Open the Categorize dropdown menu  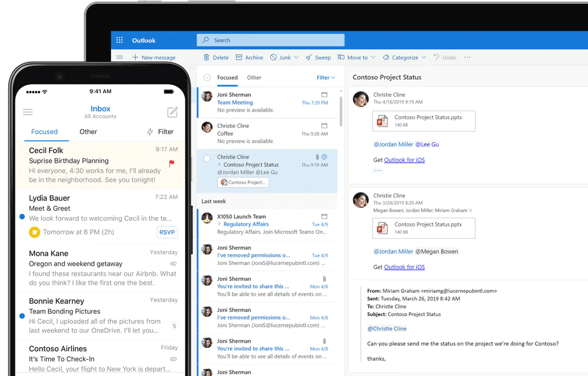423,58
